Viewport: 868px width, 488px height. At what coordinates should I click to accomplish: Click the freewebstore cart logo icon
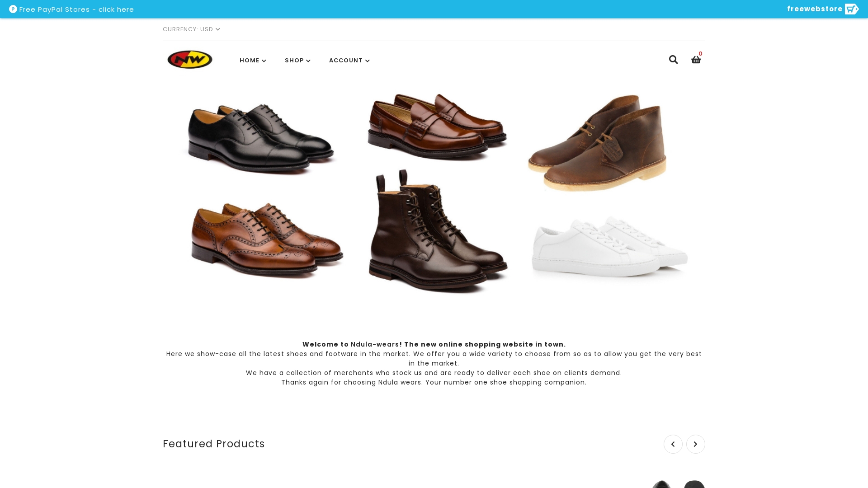[x=852, y=9]
